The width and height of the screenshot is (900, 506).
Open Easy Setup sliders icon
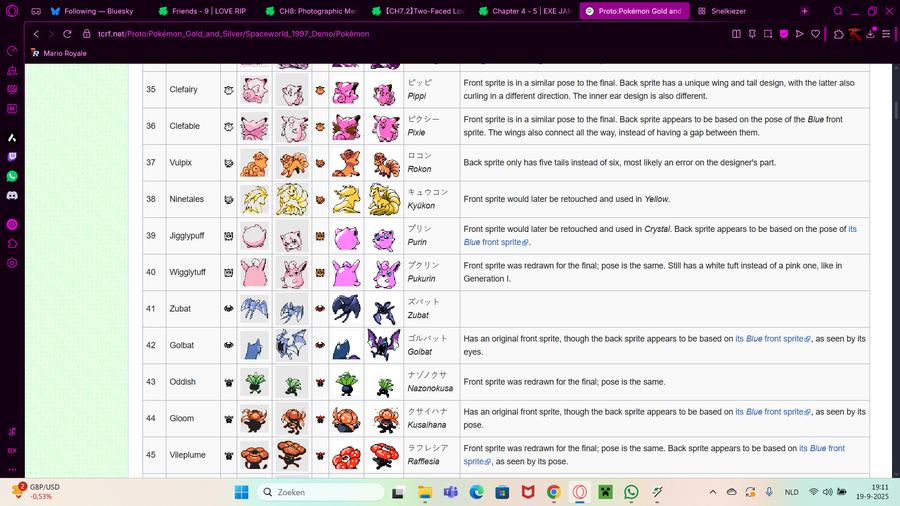[x=887, y=34]
